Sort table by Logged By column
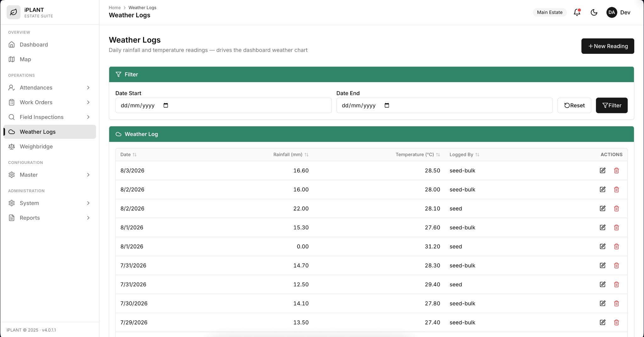 pos(464,154)
